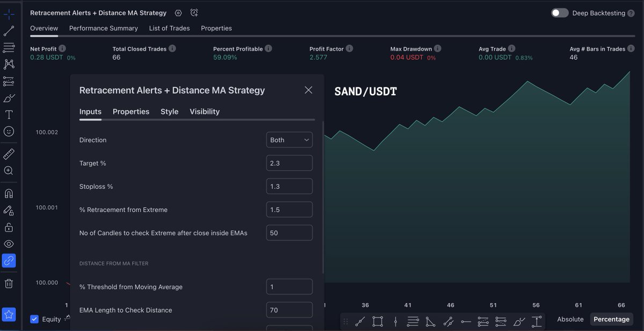The height and width of the screenshot is (331, 644).
Task: Close the strategy settings dialog
Action: pos(309,90)
